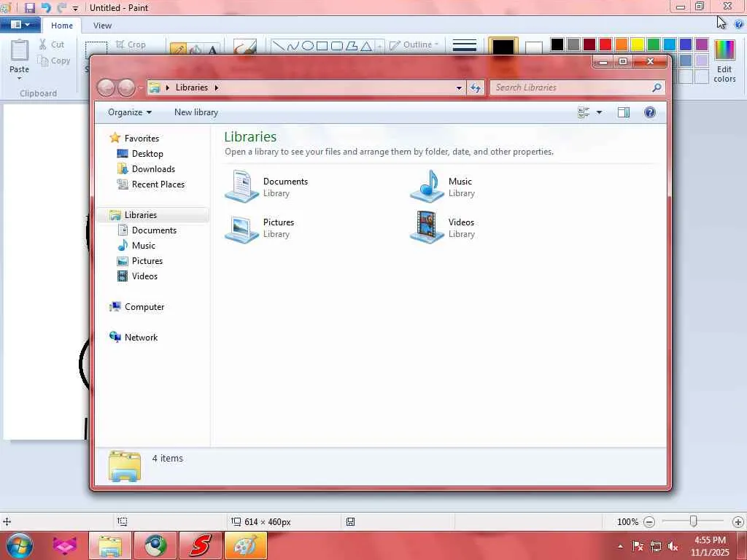Open the view options dropdown arrow
This screenshot has height=560, width=747.
click(x=600, y=112)
